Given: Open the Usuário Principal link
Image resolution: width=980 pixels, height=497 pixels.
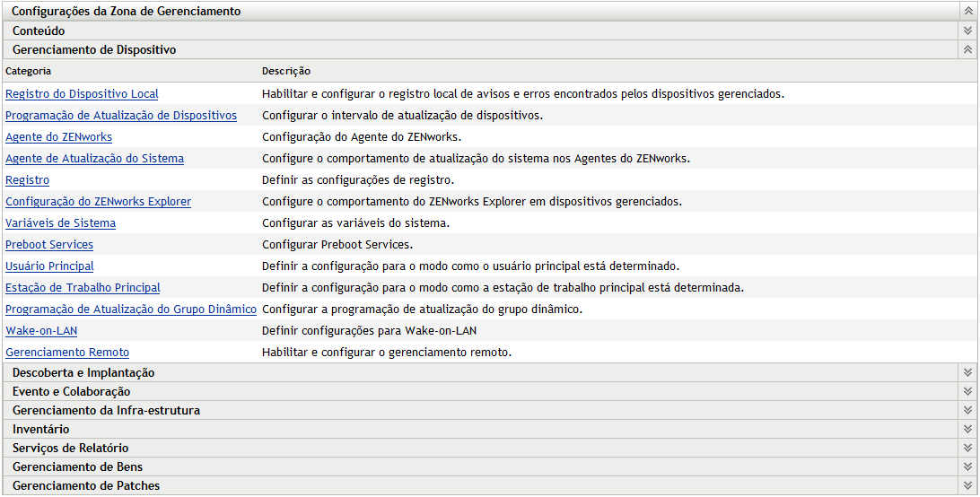Looking at the screenshot, I should click(49, 266).
